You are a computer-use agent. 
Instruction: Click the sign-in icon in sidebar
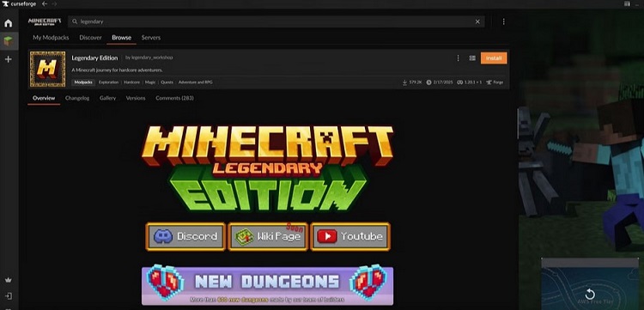point(9,296)
